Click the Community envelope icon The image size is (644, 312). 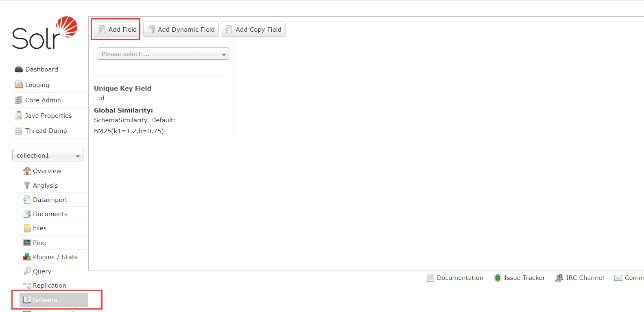[x=618, y=278]
